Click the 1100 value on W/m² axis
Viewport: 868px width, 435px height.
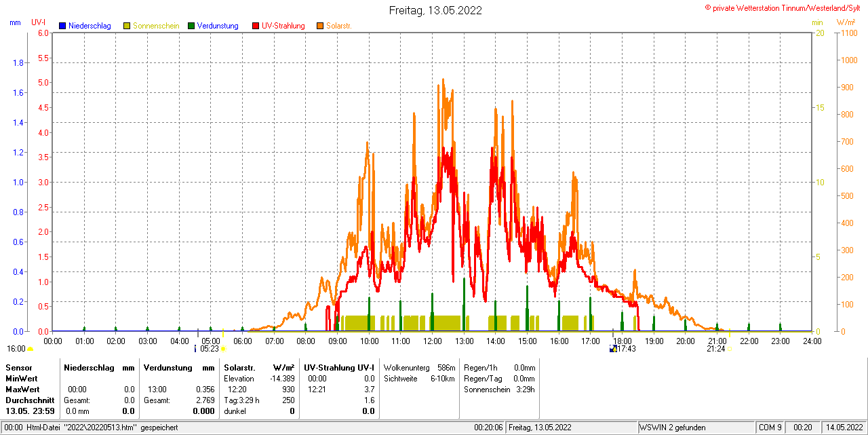click(848, 33)
